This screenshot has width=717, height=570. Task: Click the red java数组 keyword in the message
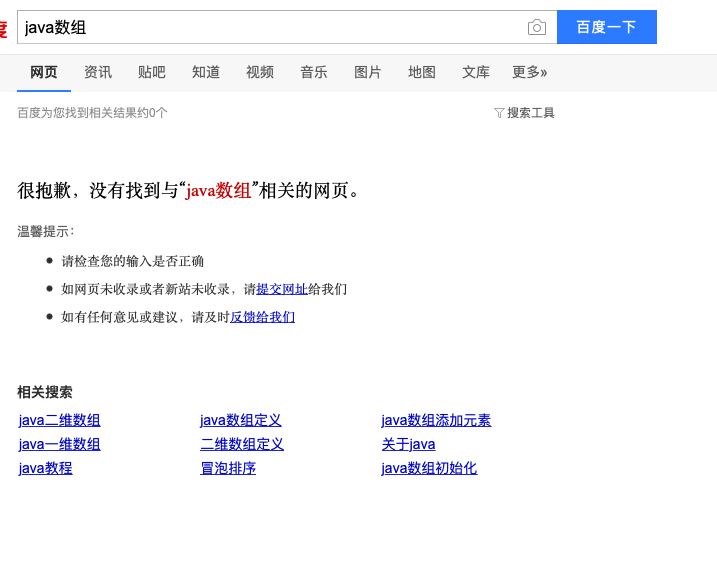coord(218,190)
